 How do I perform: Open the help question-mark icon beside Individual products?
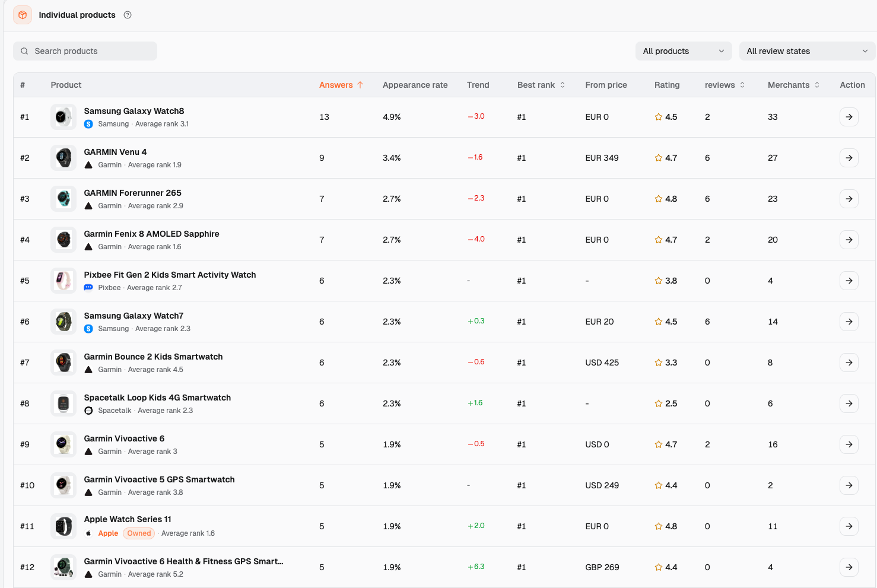pos(128,15)
